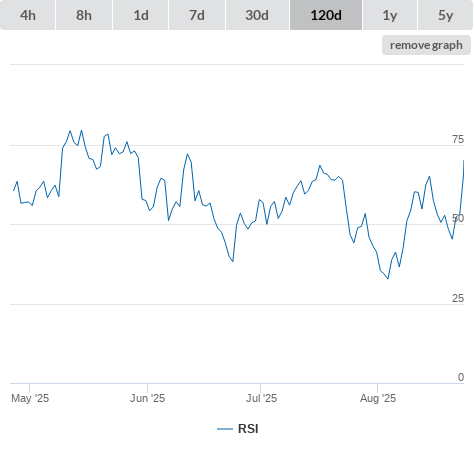Image resolution: width=474 pixels, height=455 pixels.
Task: Click the Aug '25 axis label
Action: [x=378, y=398]
